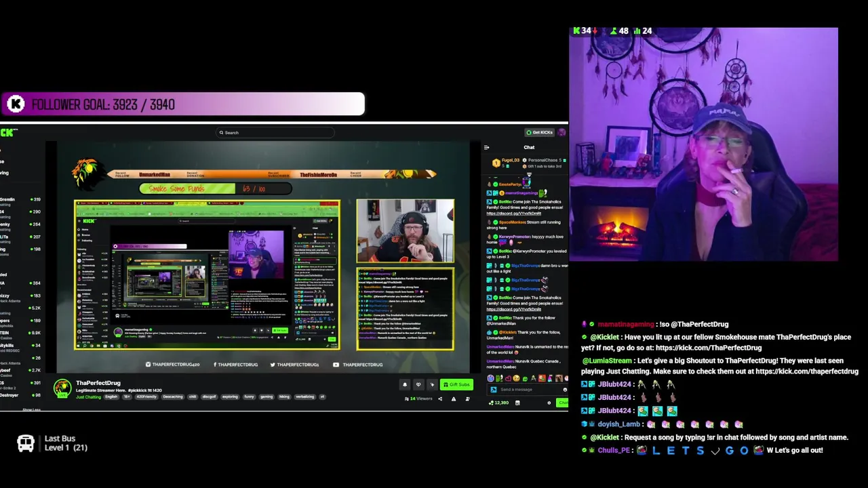Click the THAPERFECTDRUG420 Instagram handle
868x488 pixels.
[x=173, y=365]
